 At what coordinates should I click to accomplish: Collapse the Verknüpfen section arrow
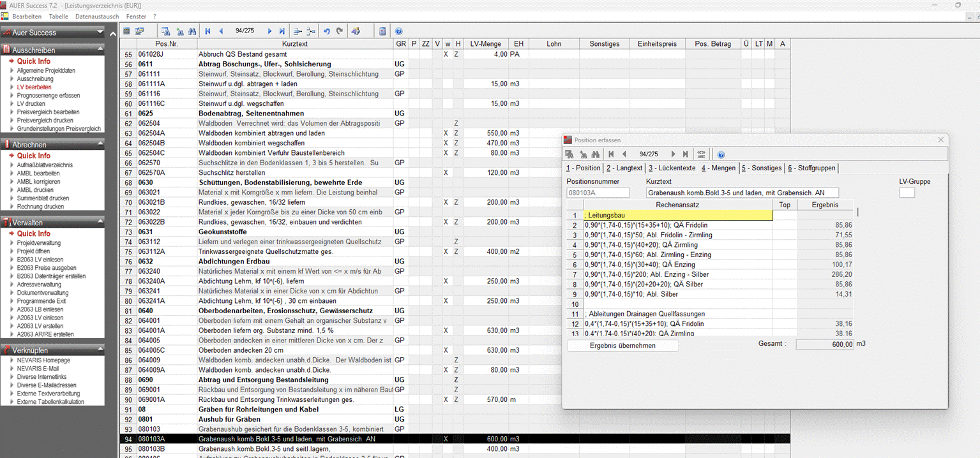pyautogui.click(x=100, y=350)
